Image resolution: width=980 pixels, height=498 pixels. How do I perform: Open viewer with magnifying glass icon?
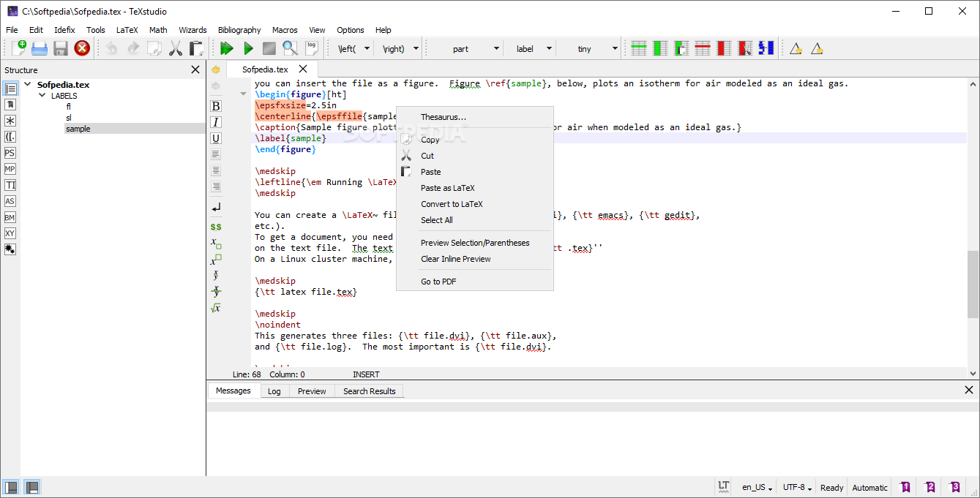291,48
